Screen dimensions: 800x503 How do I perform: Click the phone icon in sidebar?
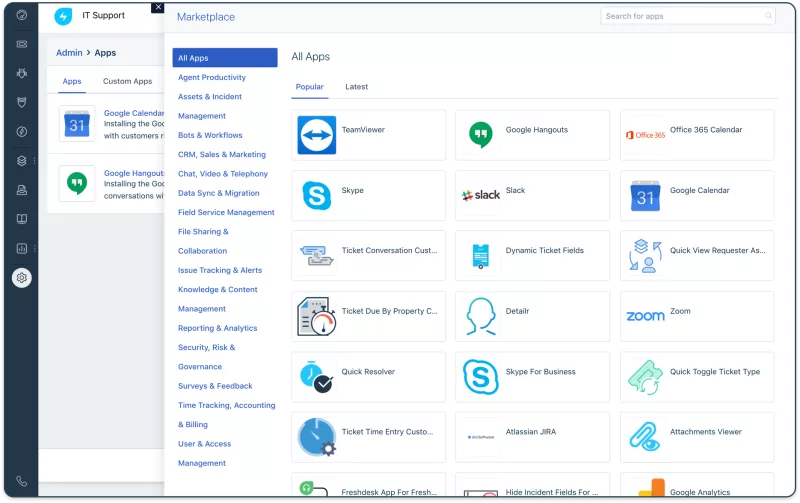coord(22,481)
